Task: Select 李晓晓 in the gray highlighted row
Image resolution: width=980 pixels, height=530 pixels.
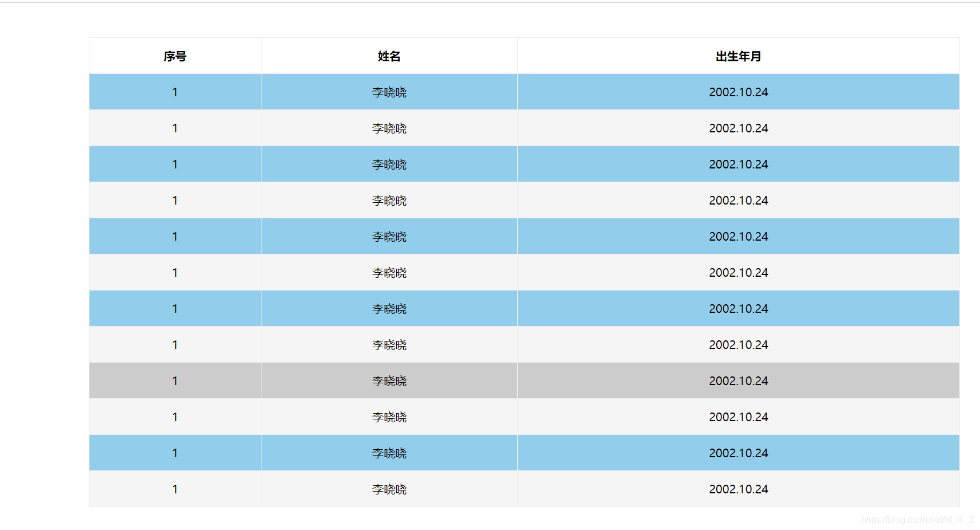Action: pos(389,381)
